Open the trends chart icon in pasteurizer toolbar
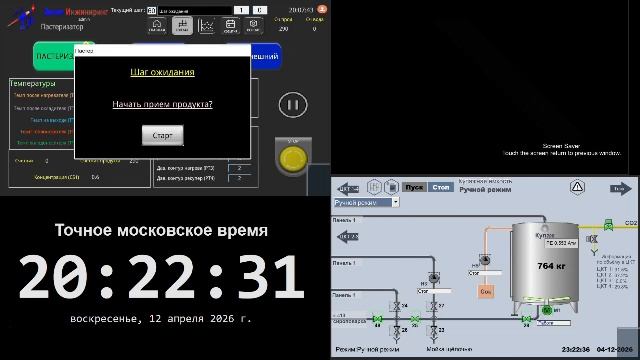This screenshot has width=640, height=360. click(206, 26)
